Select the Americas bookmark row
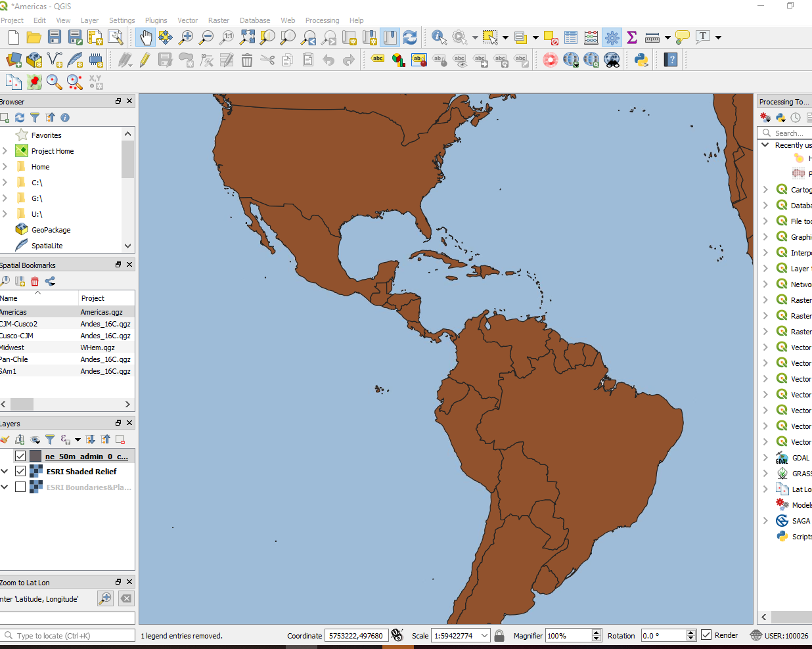Viewport: 812px width, 649px height. [67, 312]
